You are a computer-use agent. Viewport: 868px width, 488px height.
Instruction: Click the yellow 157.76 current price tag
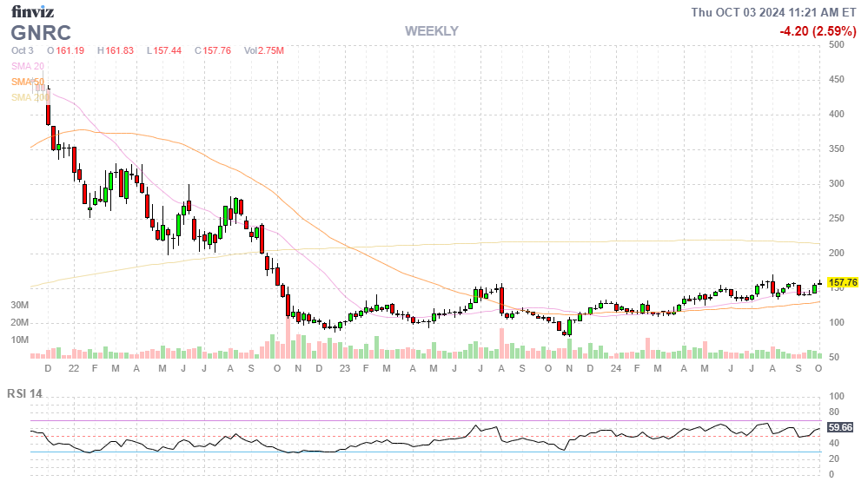(843, 283)
